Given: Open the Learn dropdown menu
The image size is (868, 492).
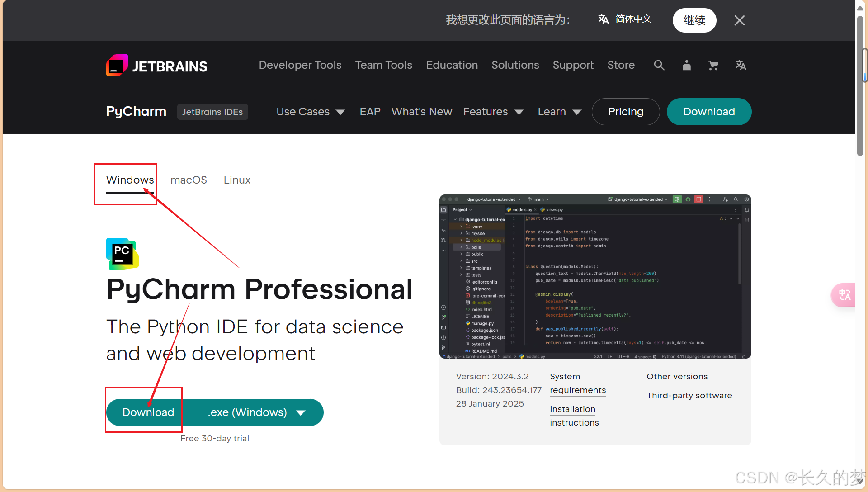Looking at the screenshot, I should 559,112.
